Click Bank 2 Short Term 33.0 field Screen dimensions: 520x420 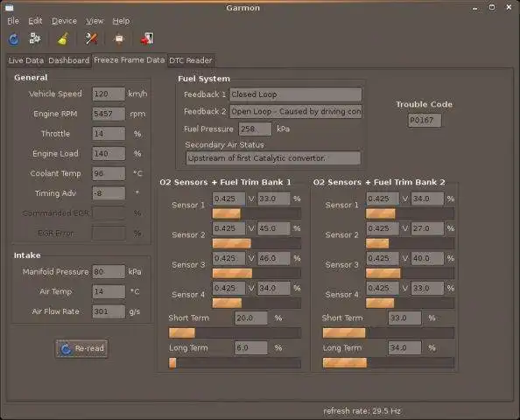404,318
